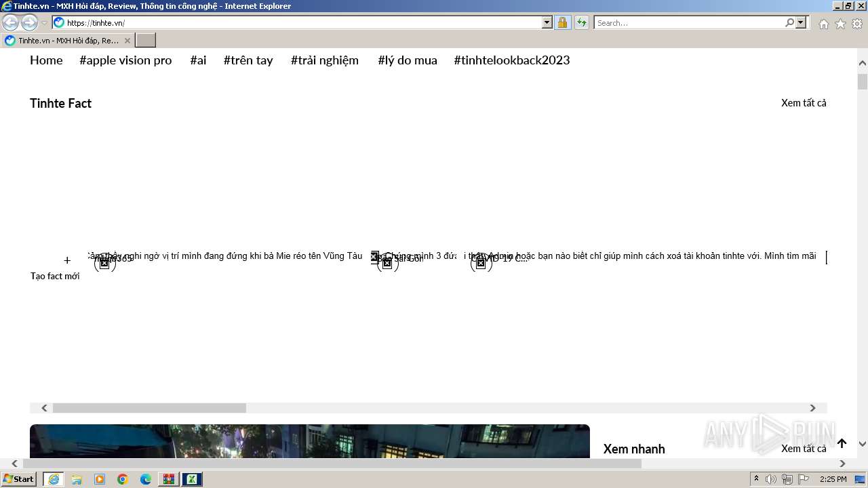Image resolution: width=868 pixels, height=488 pixels.
Task: Click the Xem nhanh section heading
Action: pos(634,449)
